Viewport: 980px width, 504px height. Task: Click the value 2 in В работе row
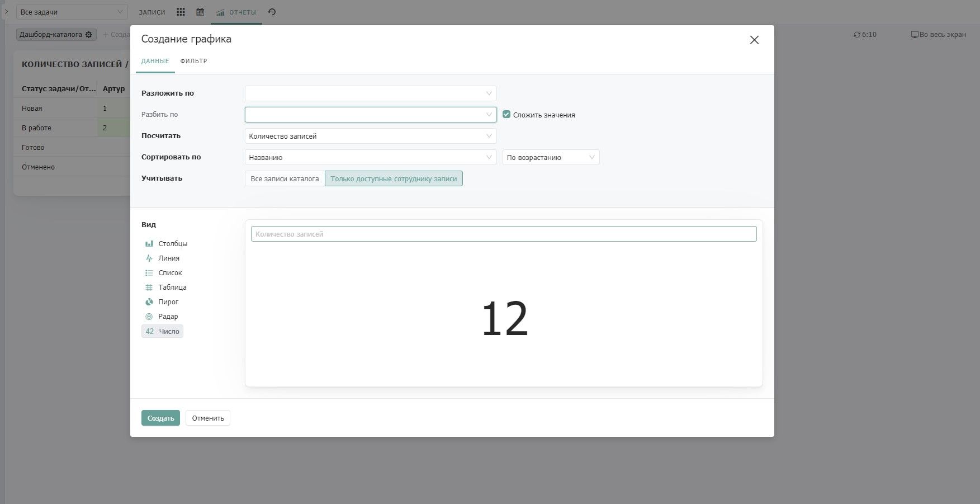105,128
